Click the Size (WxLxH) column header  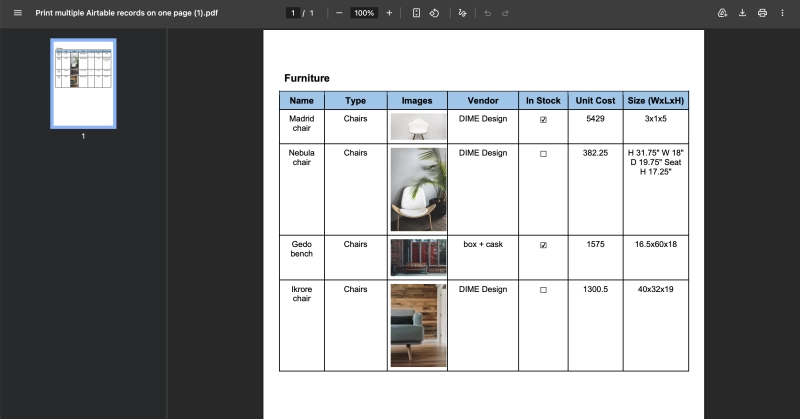click(x=656, y=101)
